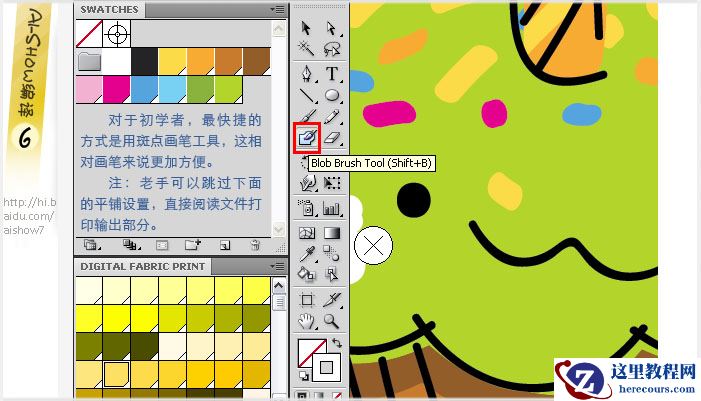
Task: Choose the Warp tool
Action: [307, 183]
